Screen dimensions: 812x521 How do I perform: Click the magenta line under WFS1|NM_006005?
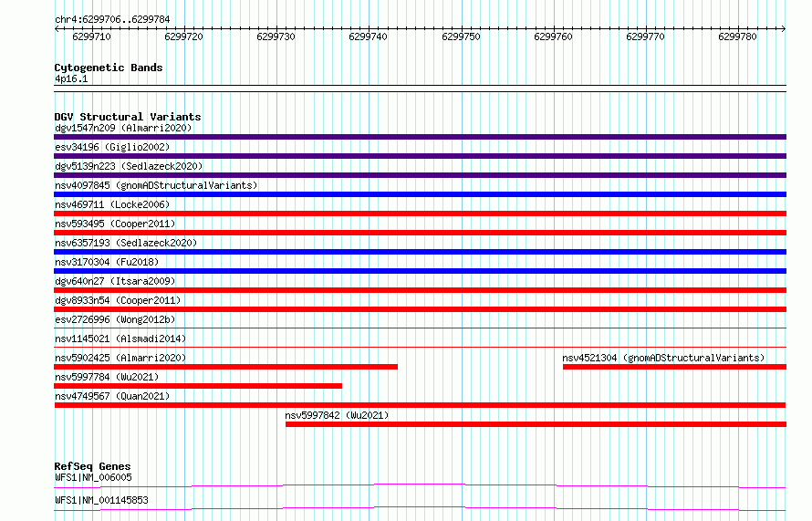click(x=420, y=485)
